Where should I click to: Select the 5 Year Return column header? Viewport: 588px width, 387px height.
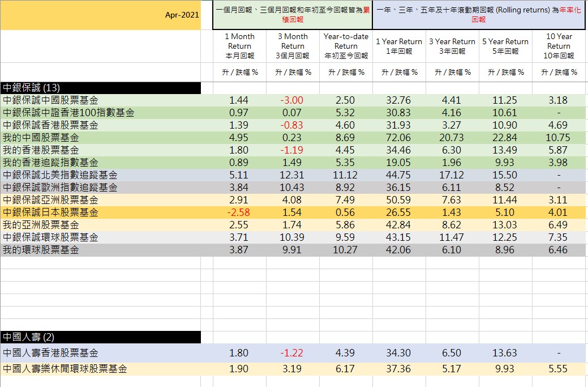coord(506,46)
